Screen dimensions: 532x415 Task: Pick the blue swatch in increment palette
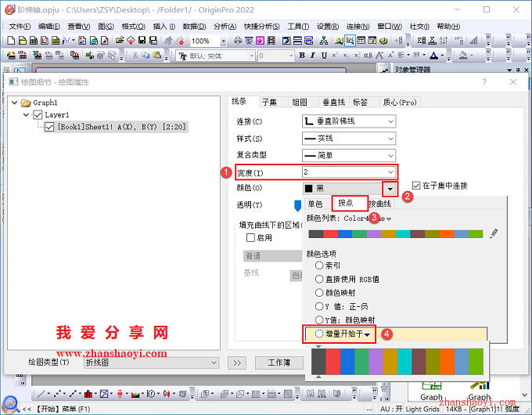point(347,361)
